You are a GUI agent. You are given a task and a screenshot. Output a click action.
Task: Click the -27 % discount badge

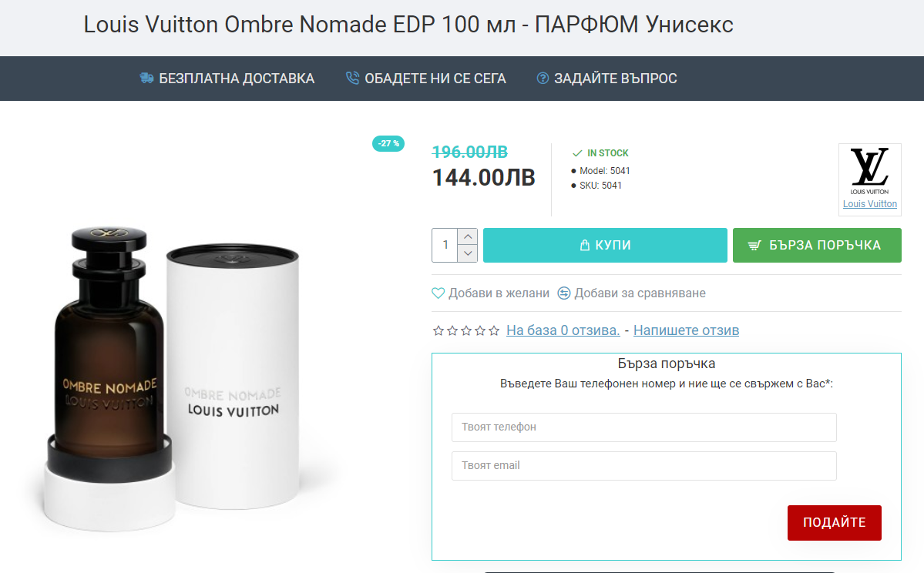coord(388,143)
